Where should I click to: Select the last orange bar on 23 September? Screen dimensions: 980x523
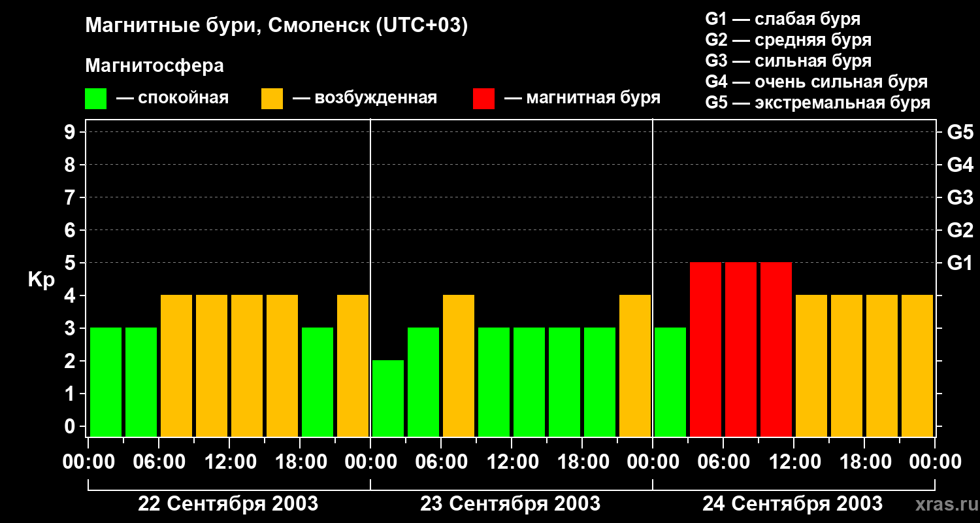tap(635, 365)
